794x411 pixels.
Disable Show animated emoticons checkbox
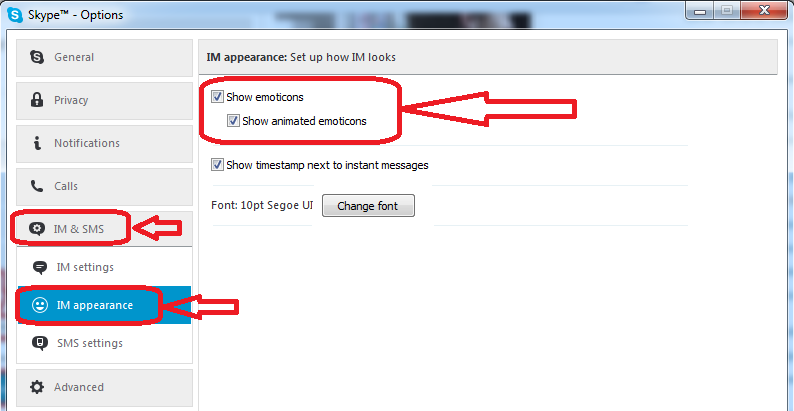233,121
